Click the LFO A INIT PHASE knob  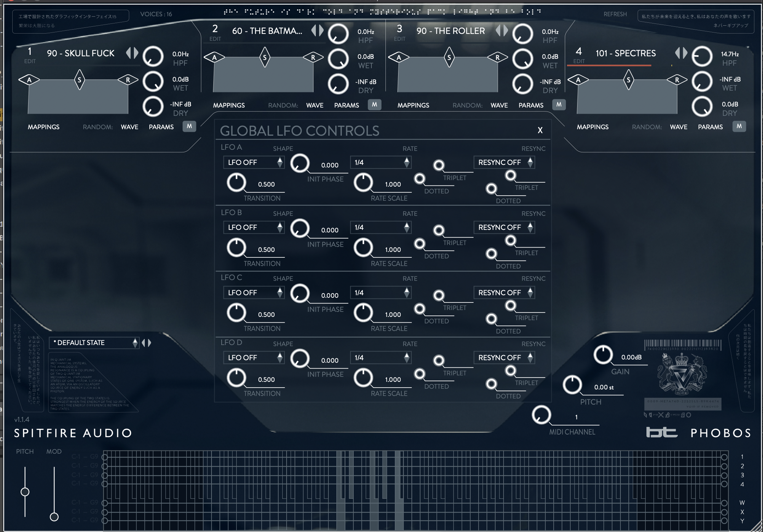coord(300,163)
